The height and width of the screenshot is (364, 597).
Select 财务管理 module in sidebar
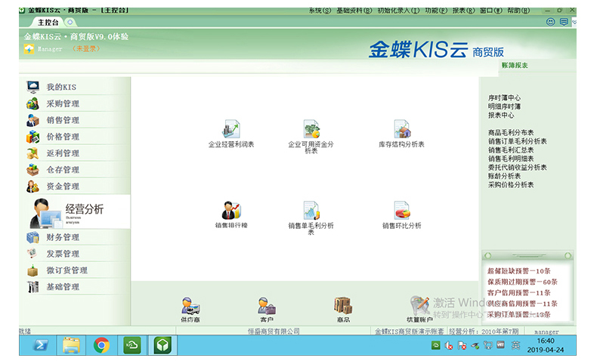tap(75, 237)
